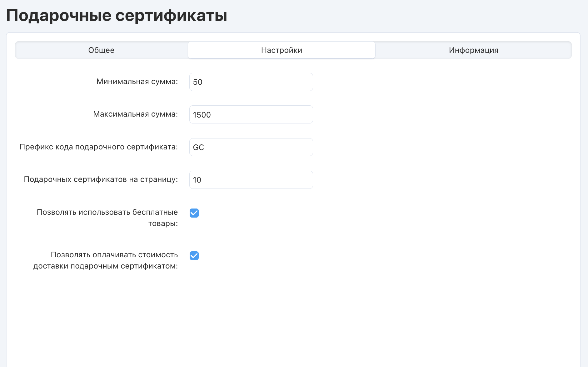Screen dimensions: 588x367
Task: Click the Префикс кода подарочного сертификата label
Action: pos(98,147)
